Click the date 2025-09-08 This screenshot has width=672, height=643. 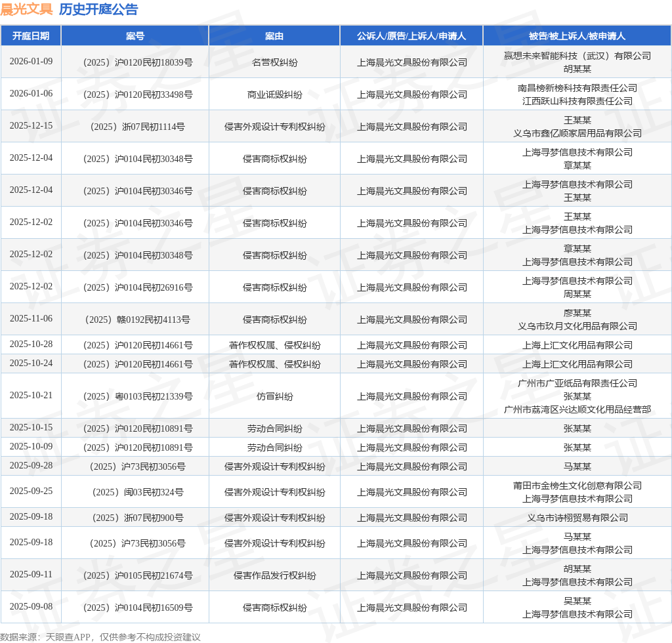pyautogui.click(x=31, y=606)
